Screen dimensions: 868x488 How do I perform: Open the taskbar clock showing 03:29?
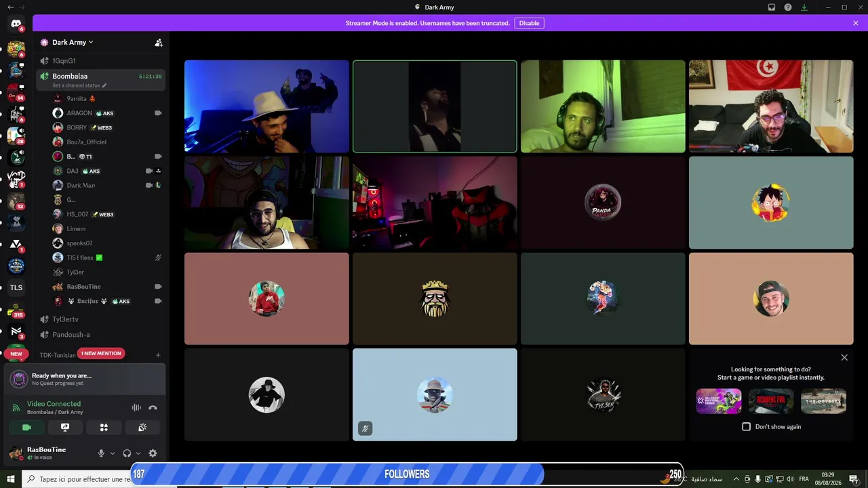(828, 479)
